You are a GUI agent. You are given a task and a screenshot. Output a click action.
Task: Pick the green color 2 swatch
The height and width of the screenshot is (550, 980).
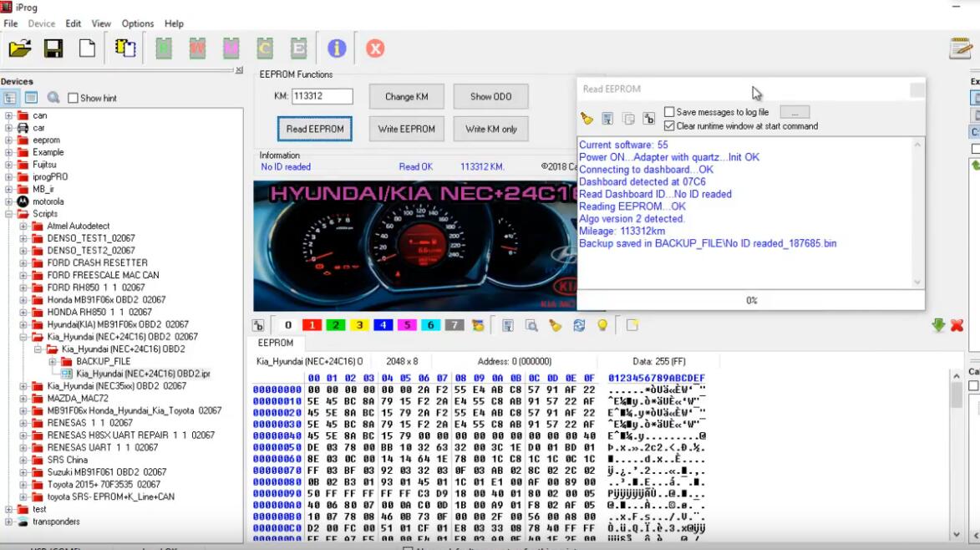[x=336, y=325]
